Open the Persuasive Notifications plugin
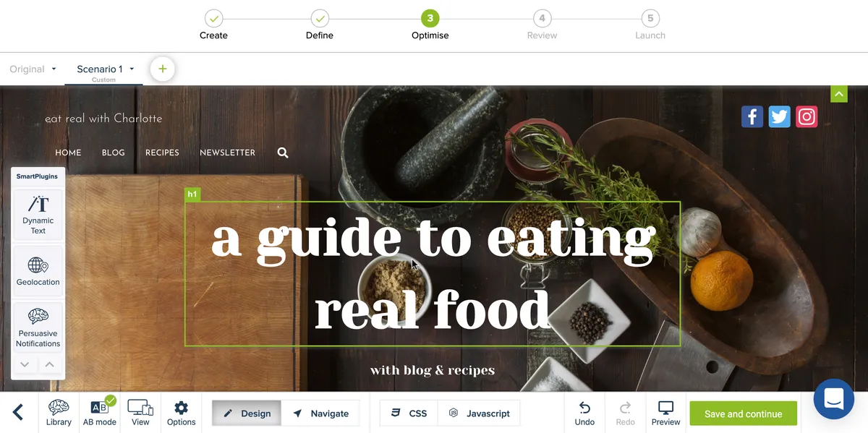 (38, 328)
